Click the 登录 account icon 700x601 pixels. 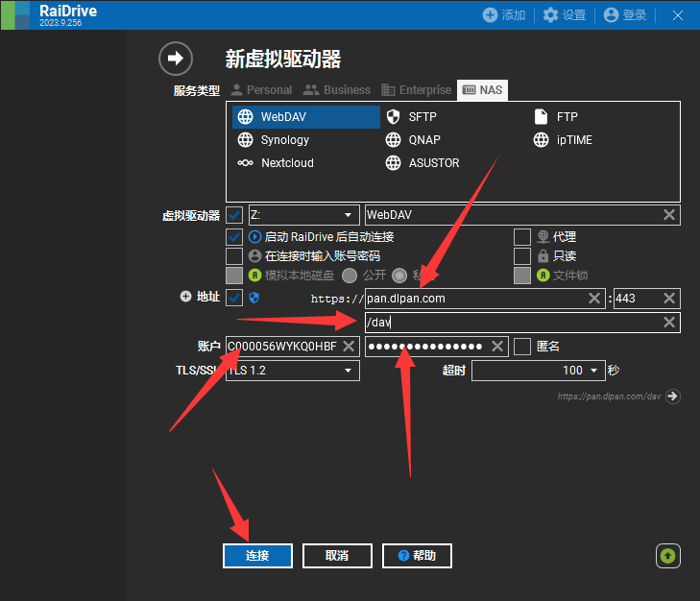click(x=611, y=15)
